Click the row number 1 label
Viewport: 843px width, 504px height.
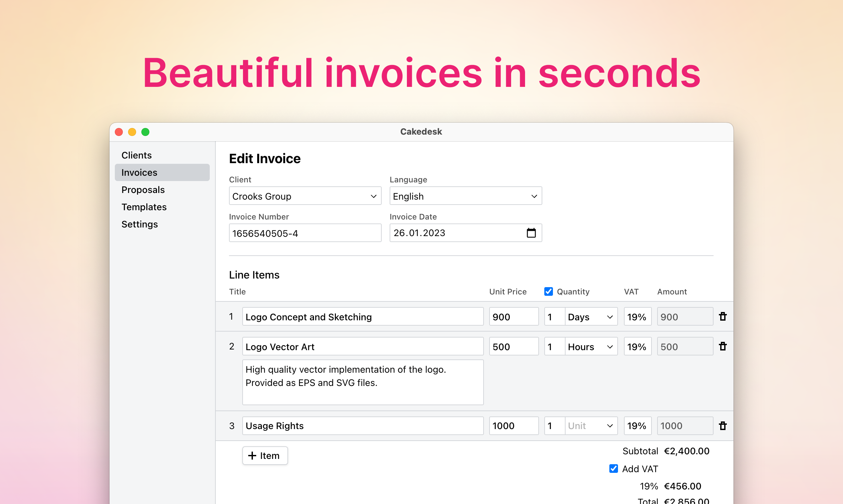(231, 317)
